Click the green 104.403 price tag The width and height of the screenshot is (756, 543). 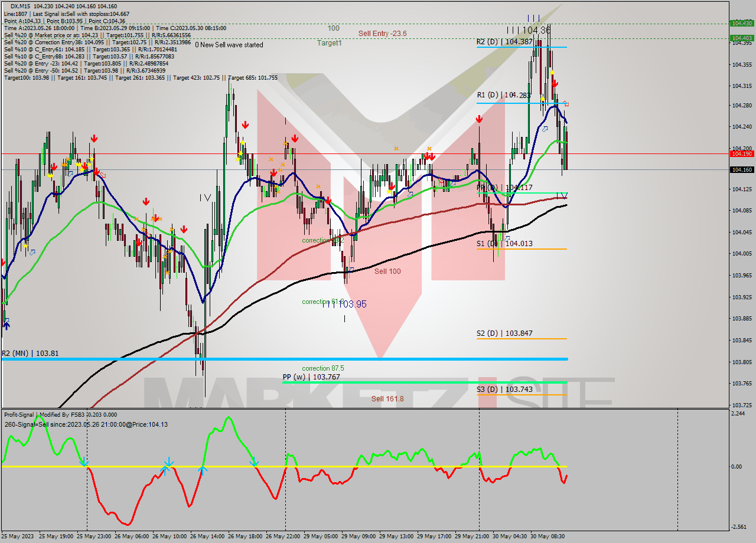click(x=741, y=38)
